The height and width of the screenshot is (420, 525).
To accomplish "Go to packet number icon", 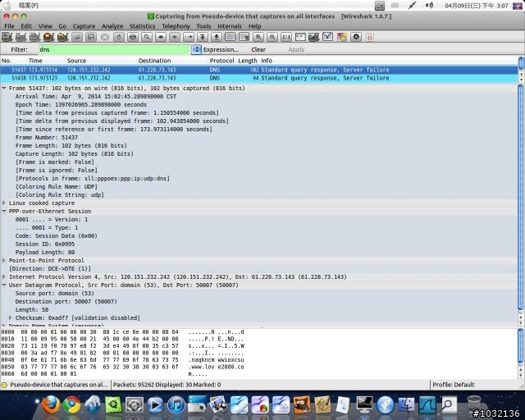I will [189, 37].
